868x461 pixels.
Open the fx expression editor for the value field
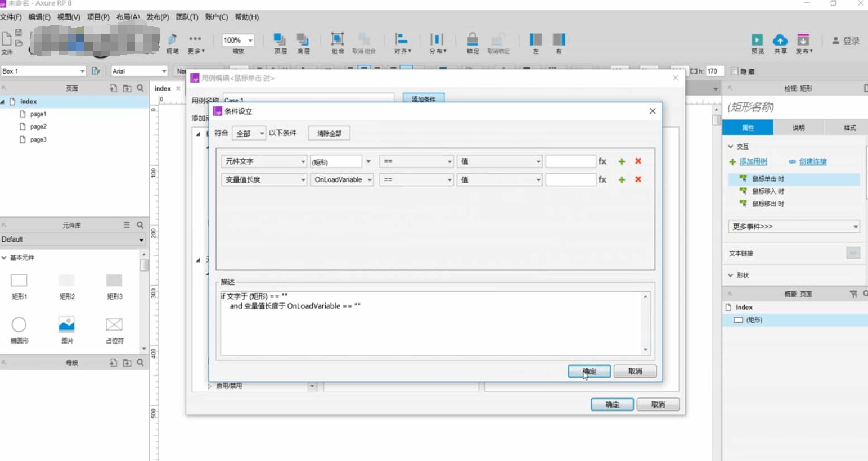coord(602,161)
